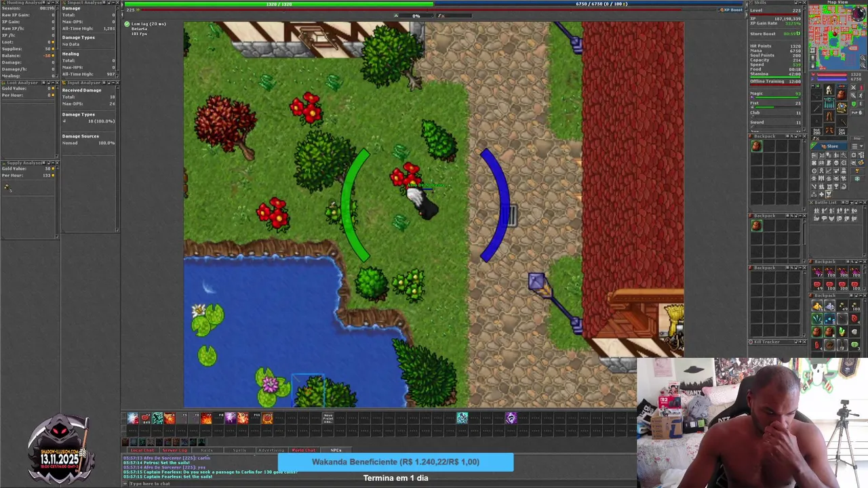Toggle hide monsters filter in Battle List
The height and width of the screenshot is (488, 868).
[831, 218]
